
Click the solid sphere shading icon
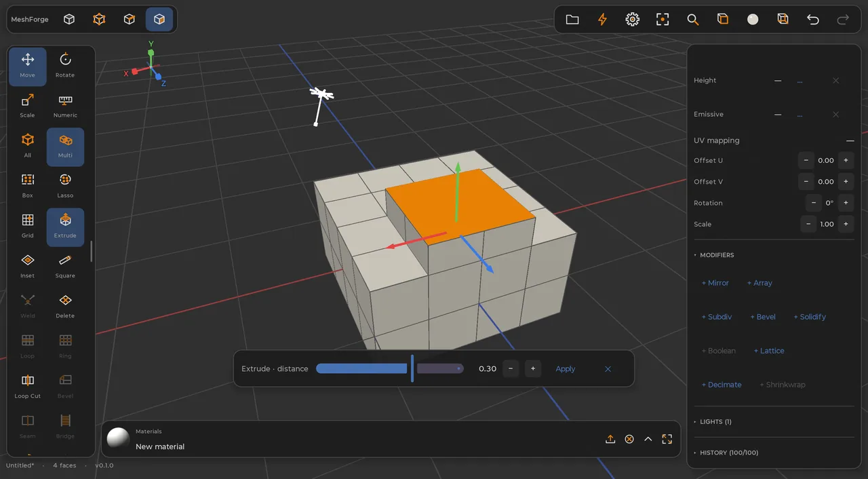click(753, 20)
